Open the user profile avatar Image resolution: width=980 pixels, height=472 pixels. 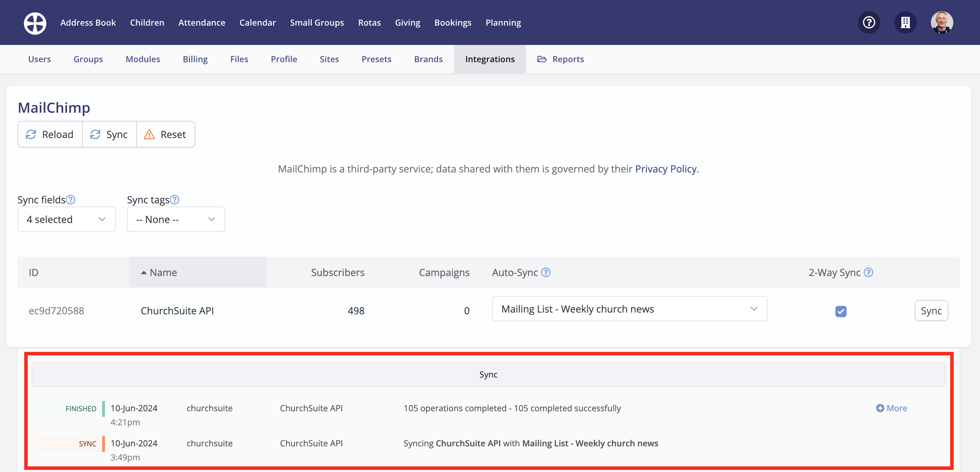[942, 23]
